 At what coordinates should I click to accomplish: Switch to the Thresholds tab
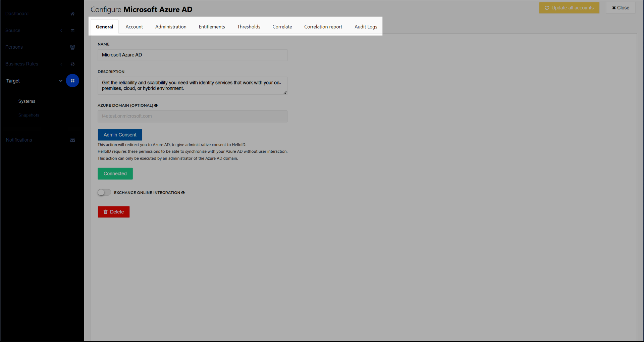tap(249, 27)
